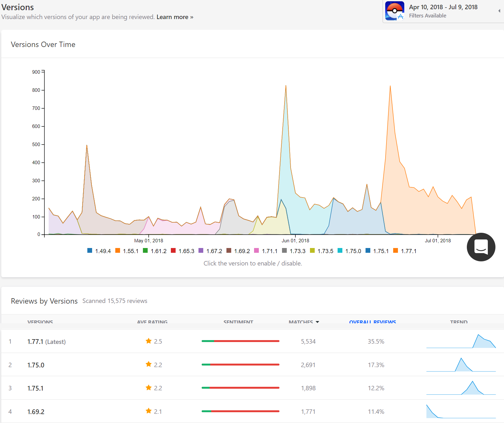
Task: Toggle version 1.49.4 in chart legend
Action: pyautogui.click(x=99, y=251)
